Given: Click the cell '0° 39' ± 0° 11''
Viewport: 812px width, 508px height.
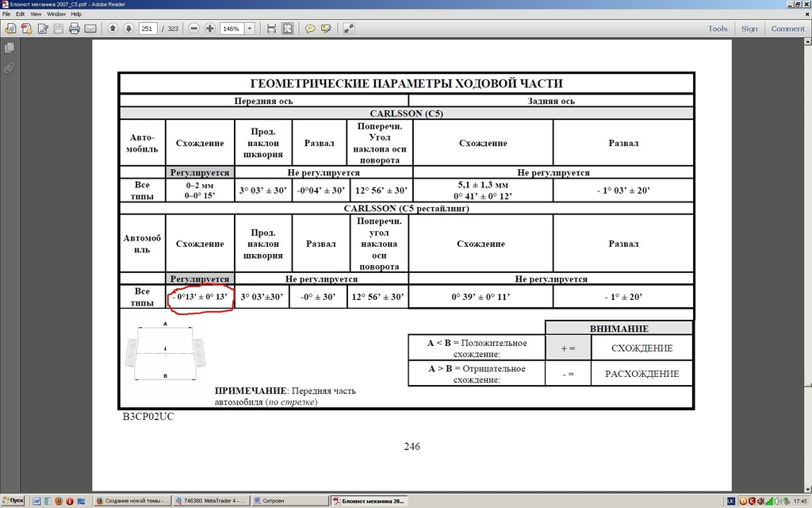Looking at the screenshot, I should point(481,297).
